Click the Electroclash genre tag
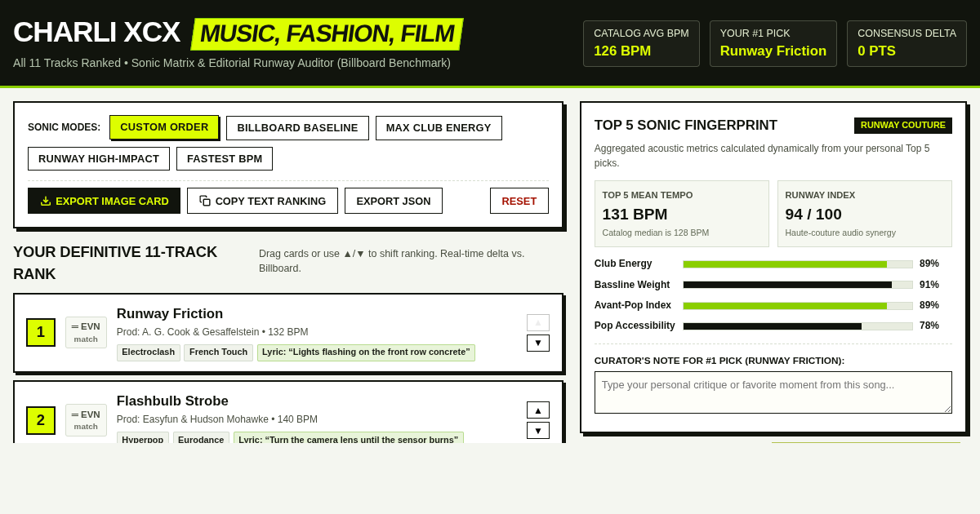Image resolution: width=980 pixels, height=514 pixels. [149, 352]
